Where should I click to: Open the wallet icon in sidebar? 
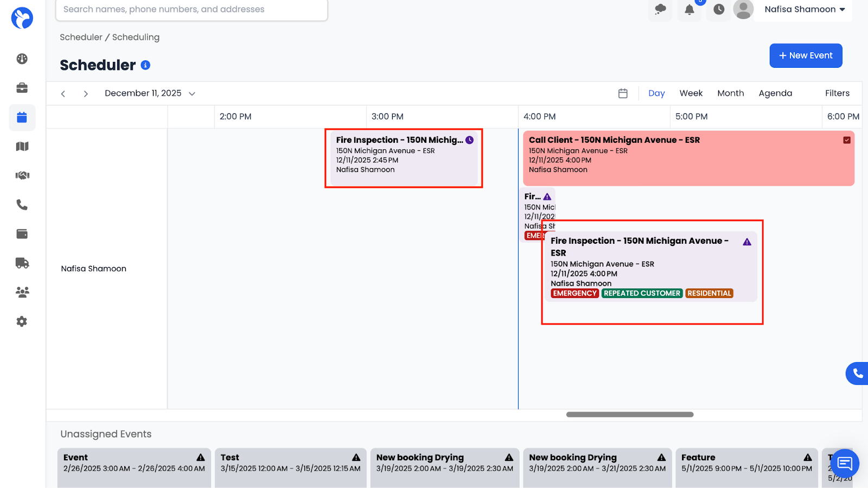(22, 234)
